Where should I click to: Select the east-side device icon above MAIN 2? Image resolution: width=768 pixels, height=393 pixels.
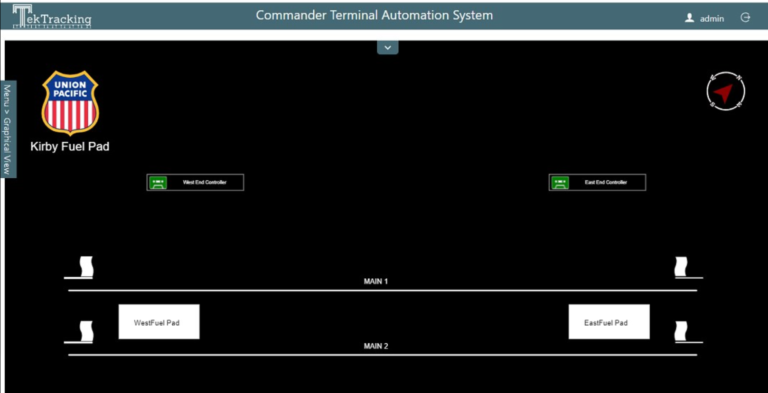(681, 331)
